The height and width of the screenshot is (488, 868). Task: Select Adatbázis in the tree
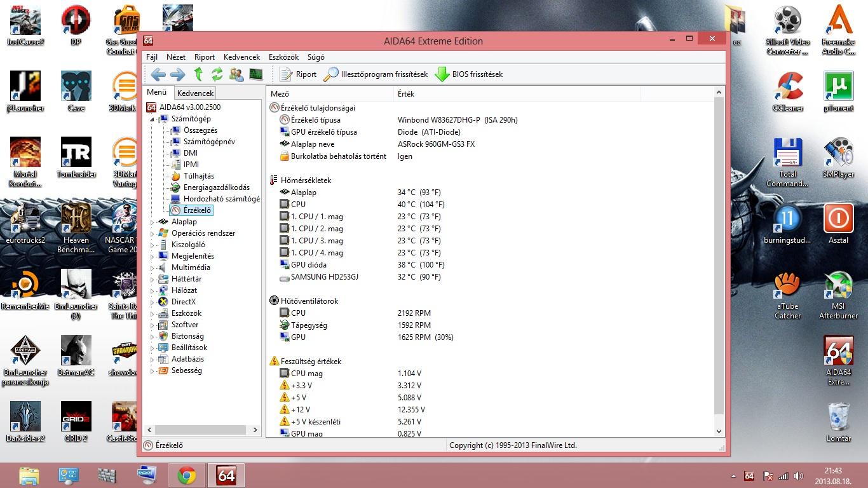coord(187,359)
